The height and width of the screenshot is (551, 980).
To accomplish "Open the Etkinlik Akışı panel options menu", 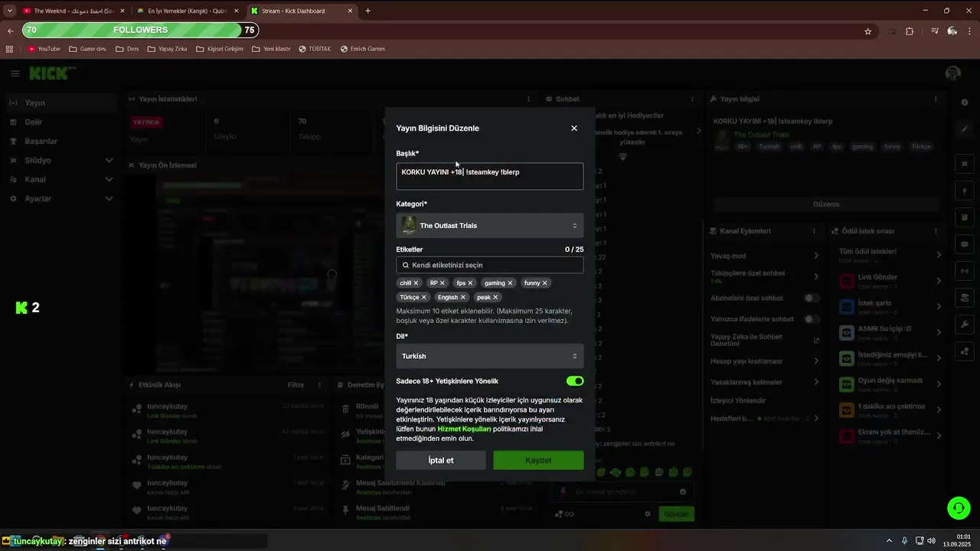I will coord(319,385).
